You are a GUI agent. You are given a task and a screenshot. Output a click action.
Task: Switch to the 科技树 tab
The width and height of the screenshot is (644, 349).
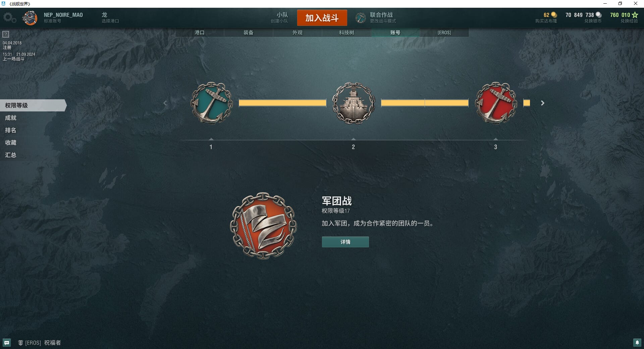click(x=346, y=33)
